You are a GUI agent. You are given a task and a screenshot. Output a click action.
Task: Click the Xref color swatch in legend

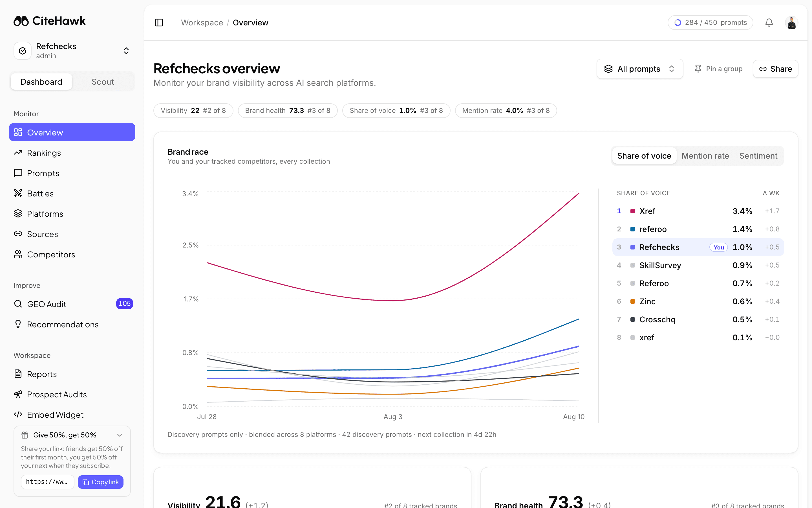point(632,211)
